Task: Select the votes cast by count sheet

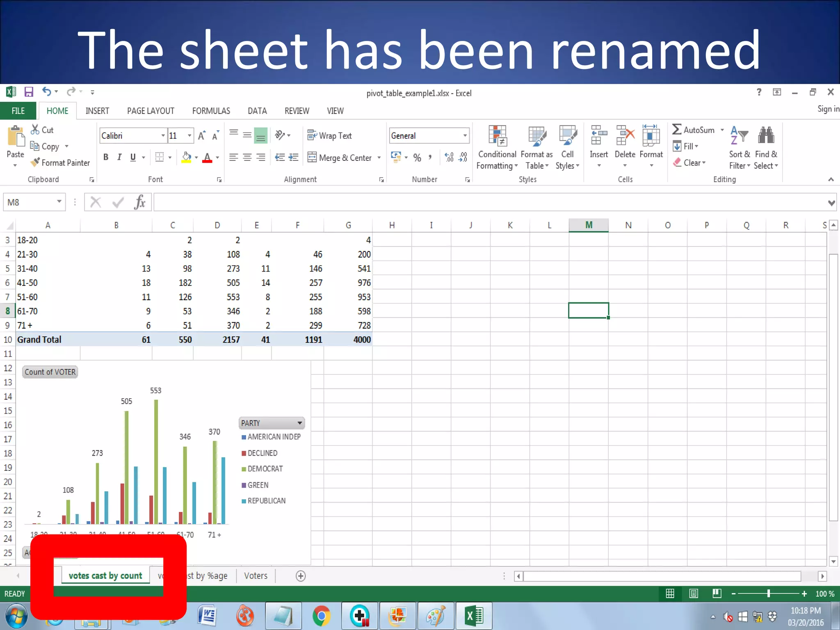Action: point(105,576)
